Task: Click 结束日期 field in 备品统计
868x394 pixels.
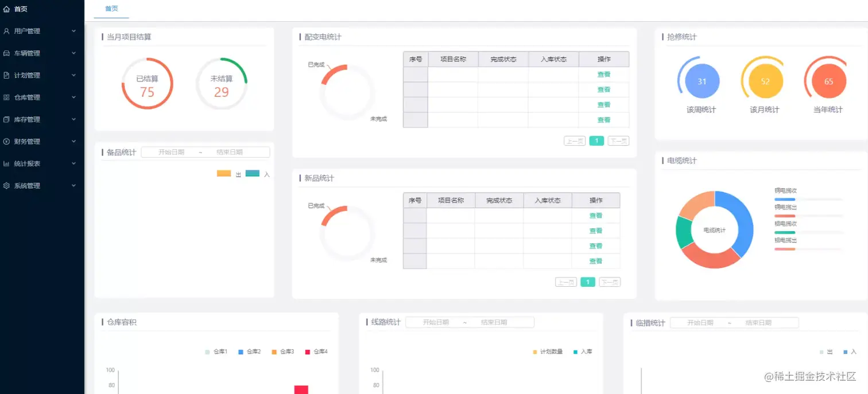Action: pos(230,152)
